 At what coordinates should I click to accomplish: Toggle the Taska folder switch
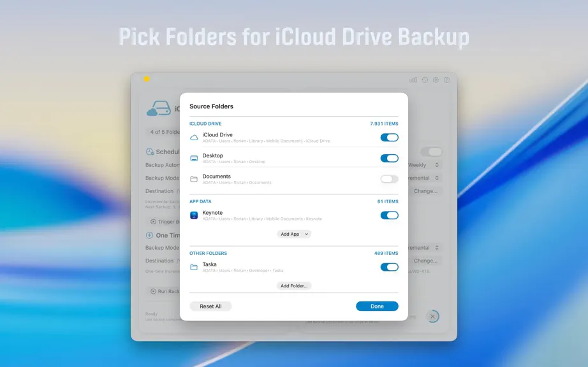pos(389,267)
